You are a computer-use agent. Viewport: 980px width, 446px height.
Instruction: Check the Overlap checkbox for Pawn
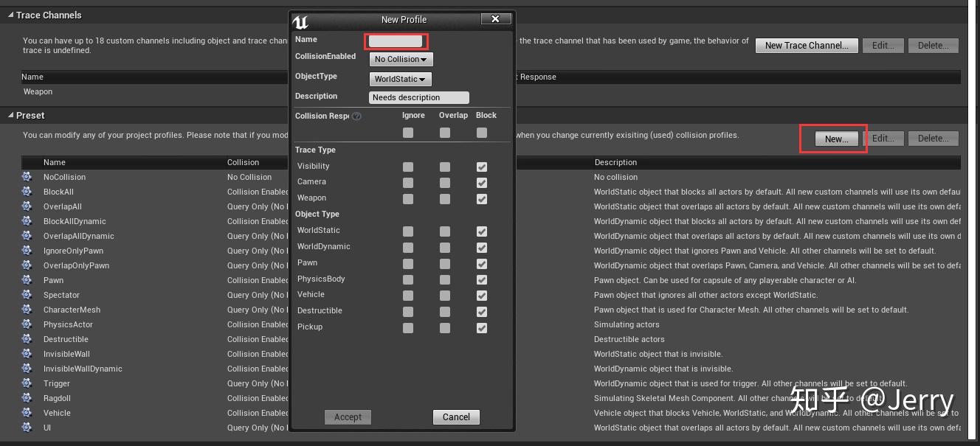tap(445, 263)
